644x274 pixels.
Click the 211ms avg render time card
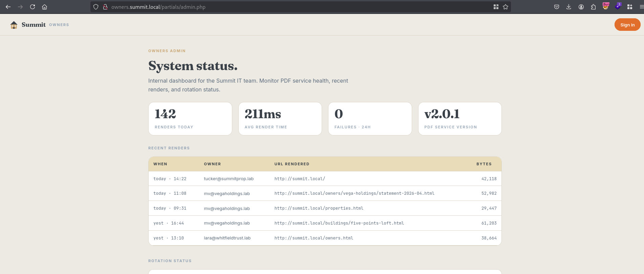click(x=280, y=119)
